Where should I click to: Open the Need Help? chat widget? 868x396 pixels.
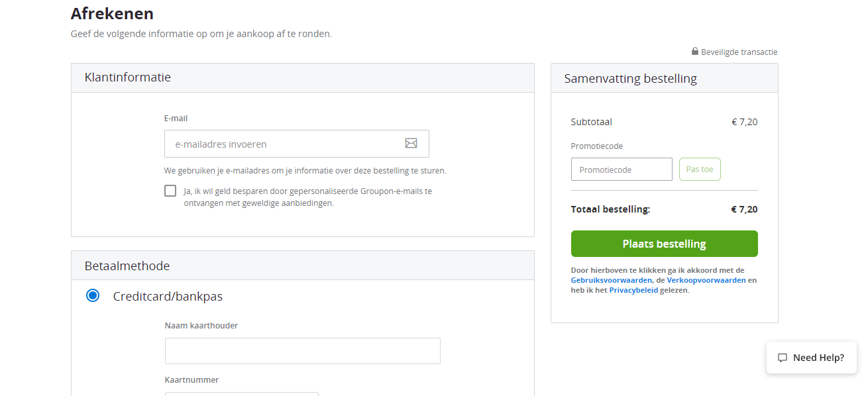point(811,358)
